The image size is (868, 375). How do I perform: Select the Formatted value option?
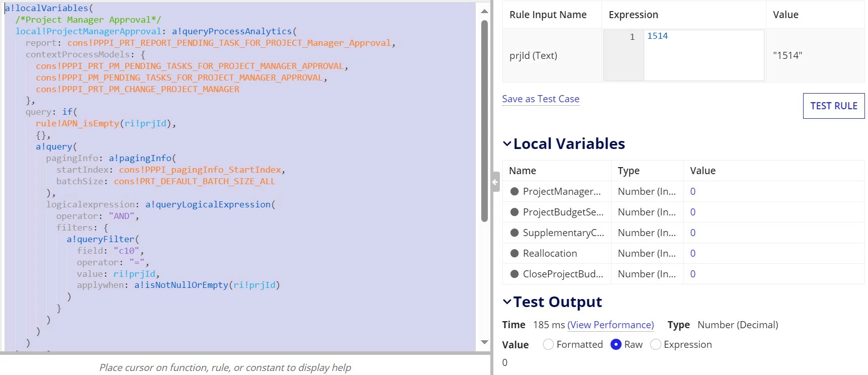549,344
